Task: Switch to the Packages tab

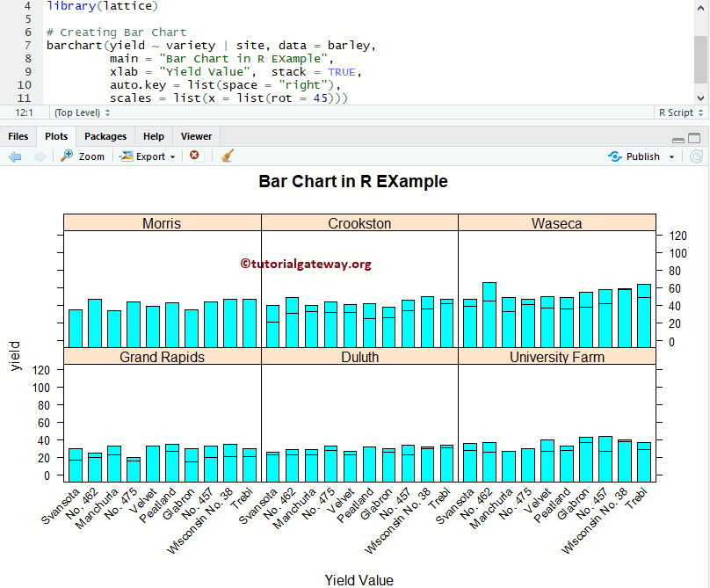Action: click(105, 136)
